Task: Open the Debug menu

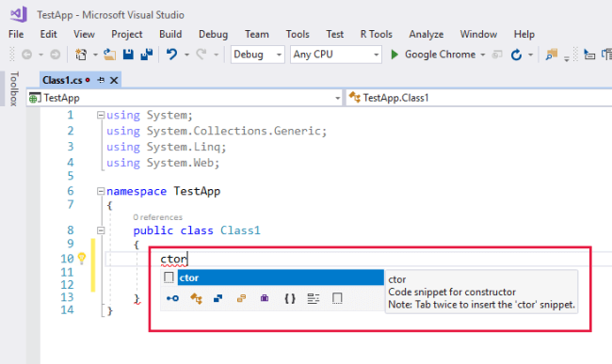Action: (213, 34)
